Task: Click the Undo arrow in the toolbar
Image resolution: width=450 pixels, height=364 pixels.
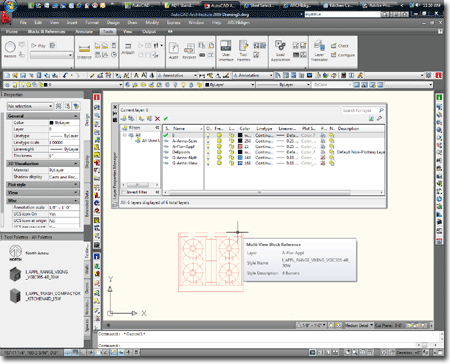Action: 65,75
